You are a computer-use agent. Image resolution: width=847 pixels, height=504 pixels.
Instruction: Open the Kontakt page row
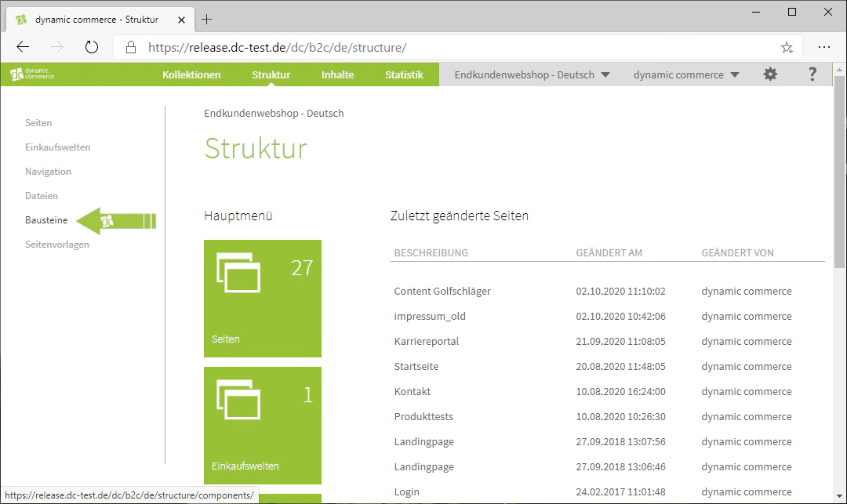point(608,392)
